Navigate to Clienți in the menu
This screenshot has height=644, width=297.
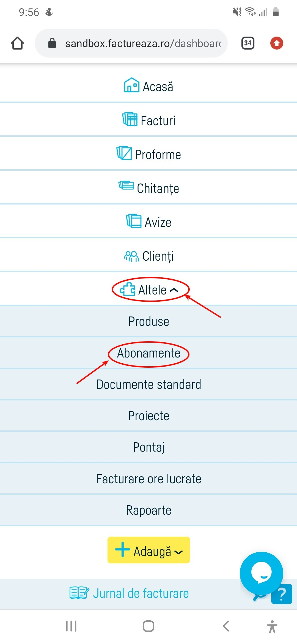pyautogui.click(x=149, y=256)
